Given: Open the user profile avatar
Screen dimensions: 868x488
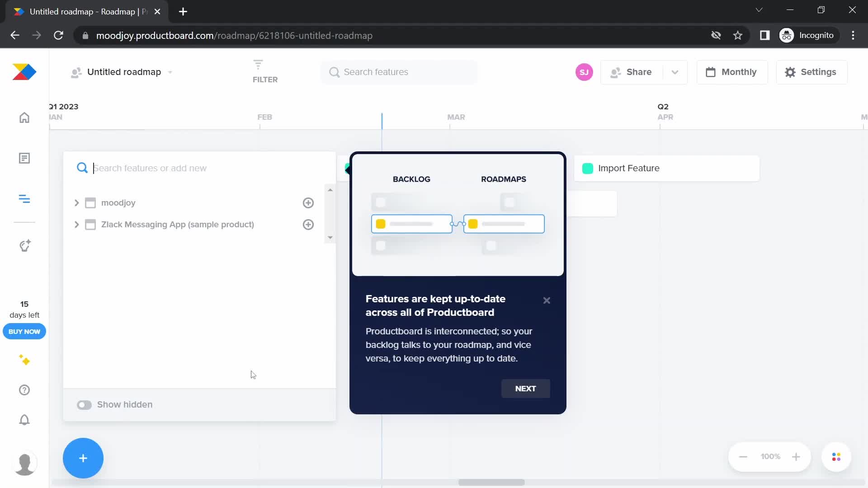Looking at the screenshot, I should [x=24, y=464].
